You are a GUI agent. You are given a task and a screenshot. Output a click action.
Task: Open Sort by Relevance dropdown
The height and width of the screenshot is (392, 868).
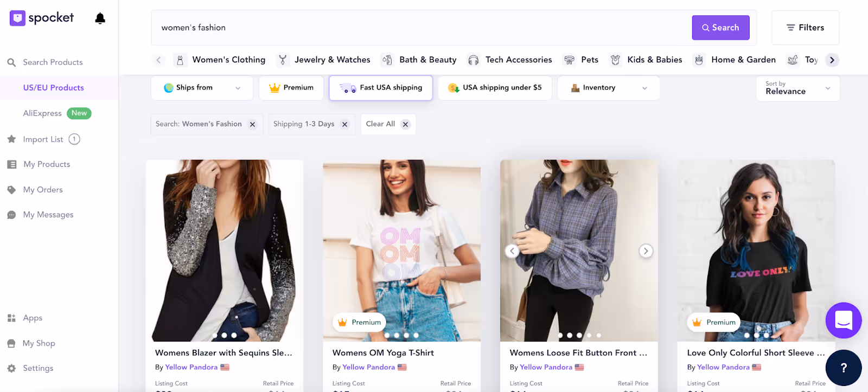[798, 88]
